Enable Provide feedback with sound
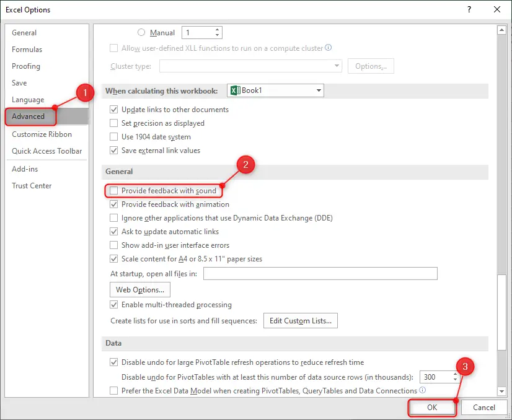The height and width of the screenshot is (420, 512). [114, 191]
